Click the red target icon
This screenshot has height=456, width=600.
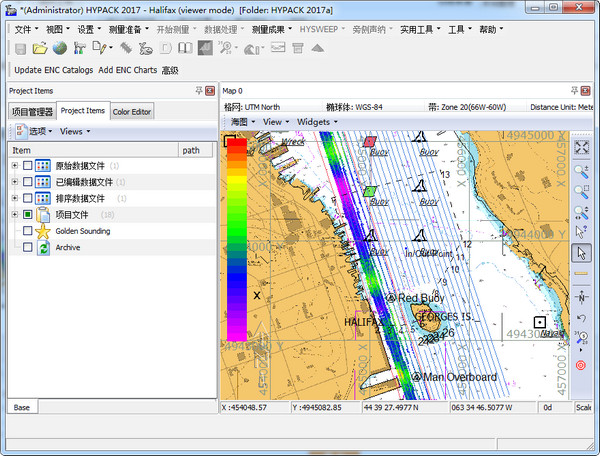[x=581, y=365]
